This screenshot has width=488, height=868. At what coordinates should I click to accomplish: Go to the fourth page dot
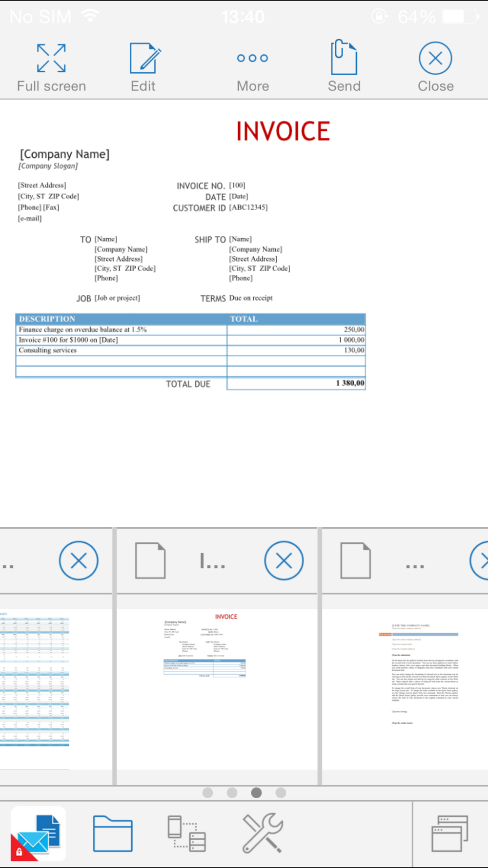(x=281, y=793)
